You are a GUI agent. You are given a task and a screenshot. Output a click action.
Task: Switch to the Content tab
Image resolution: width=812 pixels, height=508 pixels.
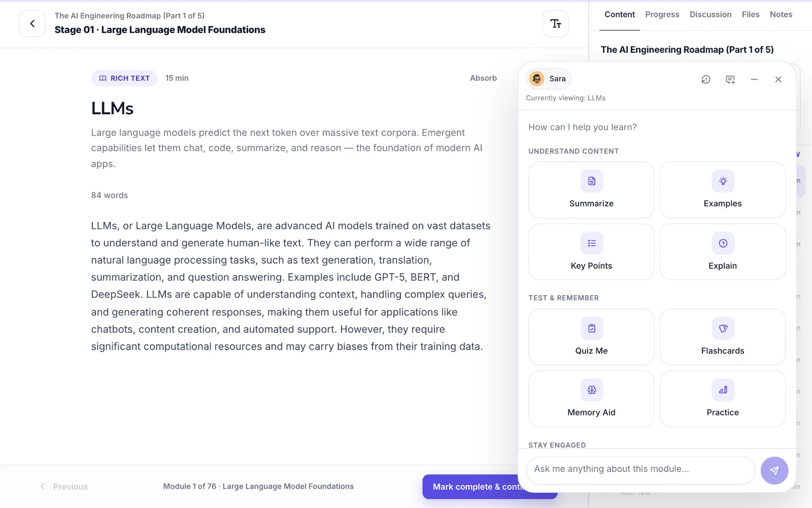coord(620,15)
